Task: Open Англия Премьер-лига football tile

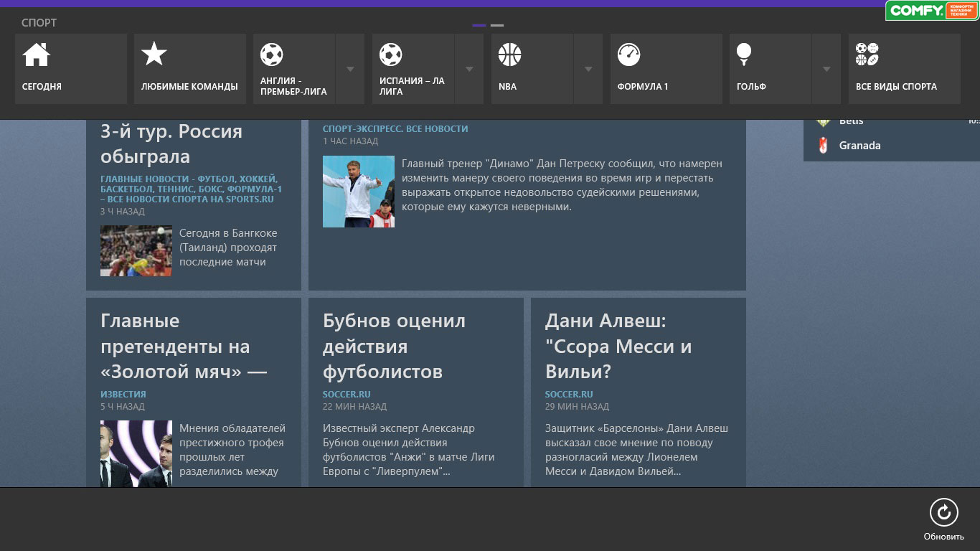Action: [x=294, y=69]
